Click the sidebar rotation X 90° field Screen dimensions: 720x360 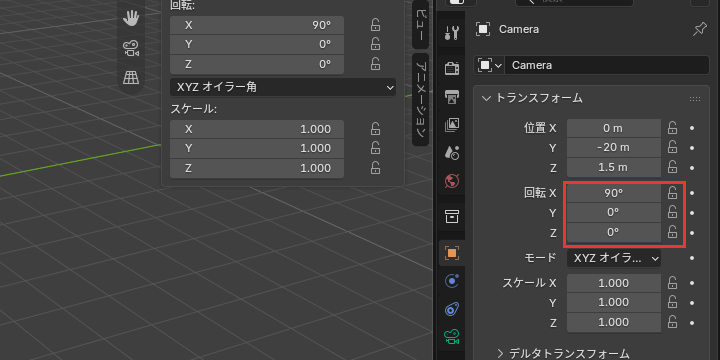pos(257,25)
